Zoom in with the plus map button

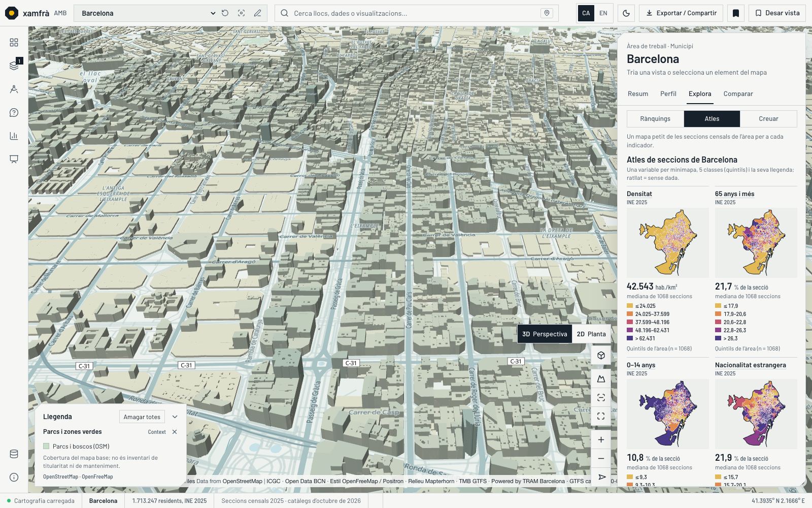click(x=601, y=440)
